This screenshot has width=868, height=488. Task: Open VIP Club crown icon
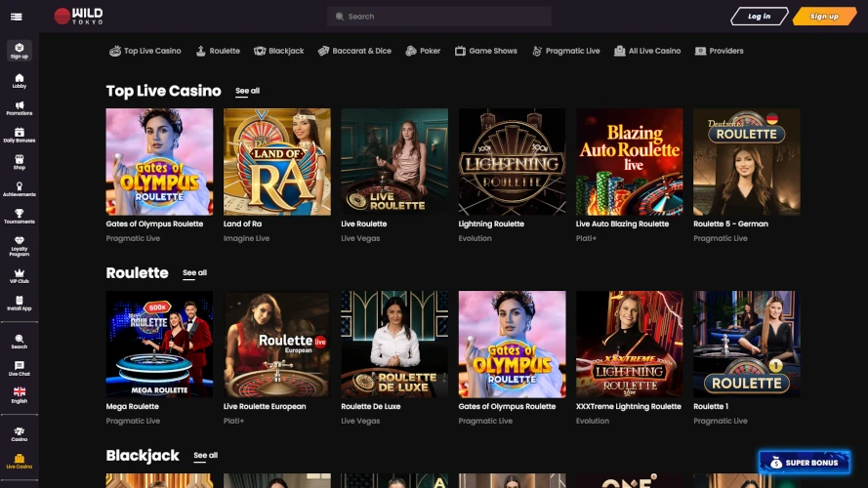pyautogui.click(x=20, y=276)
